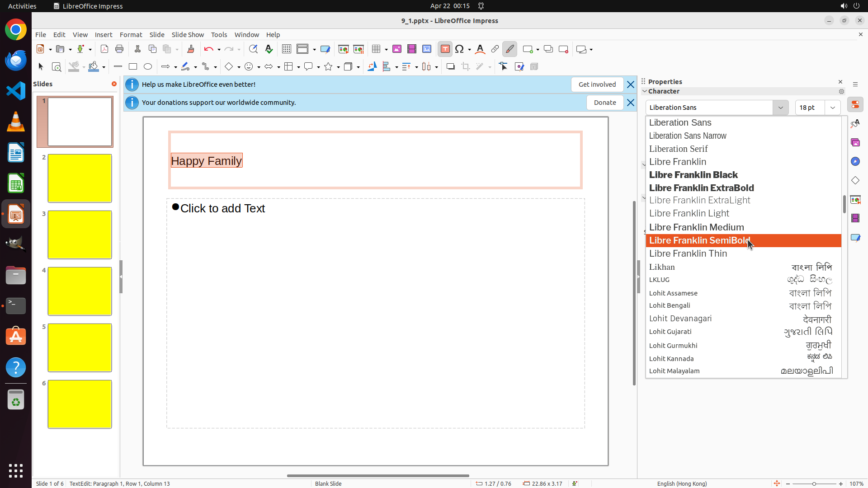Screen dimensions: 868x488
Task: Toggle Point Edit Mode icon
Action: point(504,67)
